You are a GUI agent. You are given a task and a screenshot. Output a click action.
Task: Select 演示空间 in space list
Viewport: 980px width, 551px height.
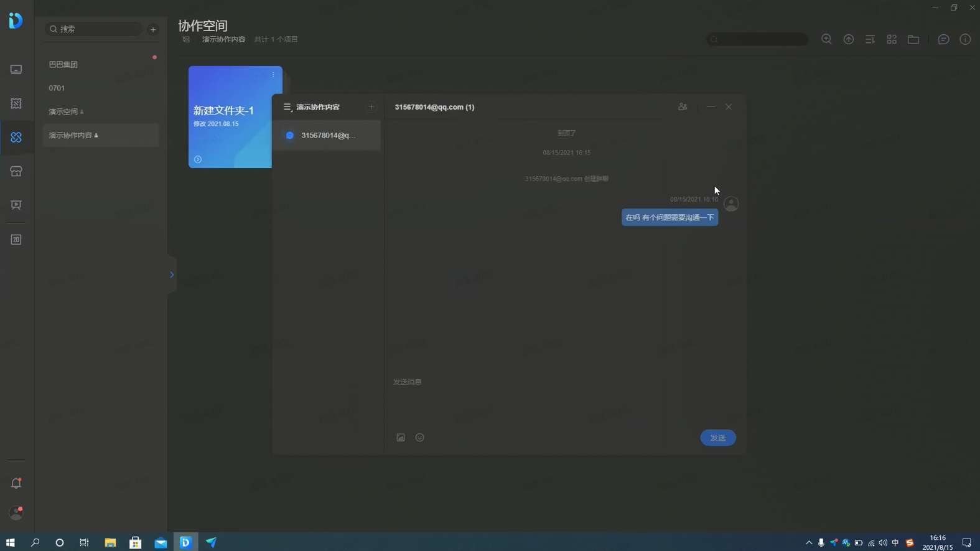click(x=101, y=111)
